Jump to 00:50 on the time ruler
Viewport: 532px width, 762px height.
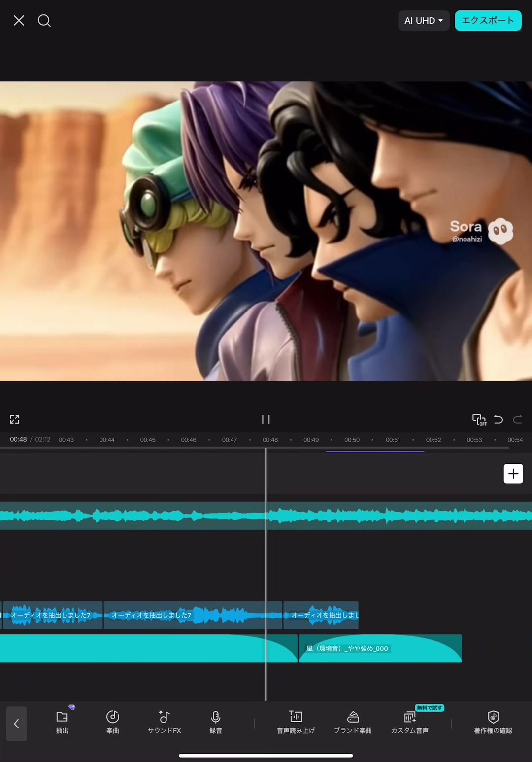[352, 440]
